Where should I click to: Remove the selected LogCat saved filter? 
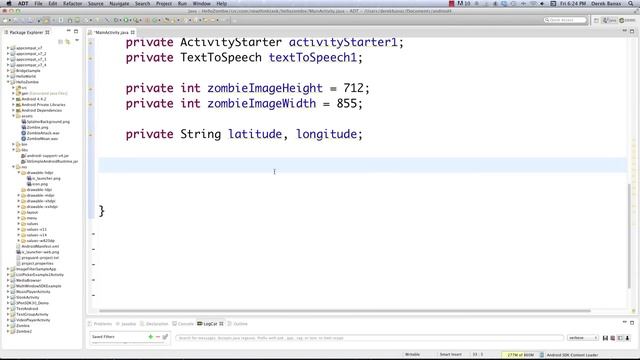(158, 337)
